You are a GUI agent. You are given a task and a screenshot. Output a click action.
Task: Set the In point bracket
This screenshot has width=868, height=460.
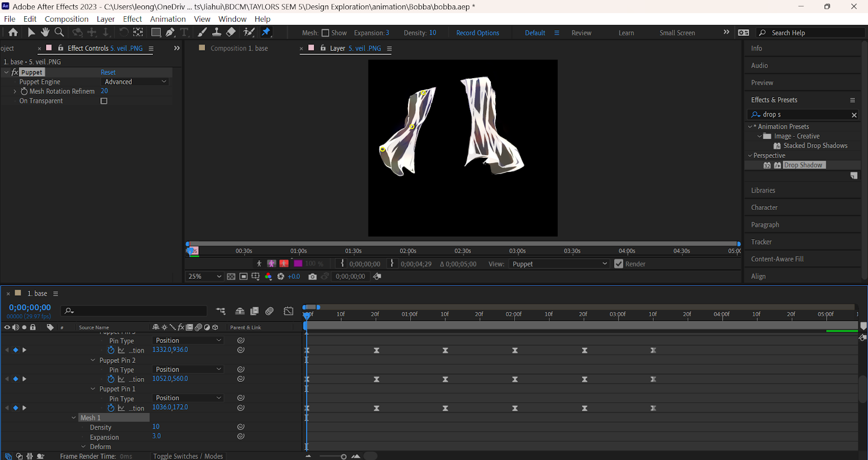pos(342,264)
